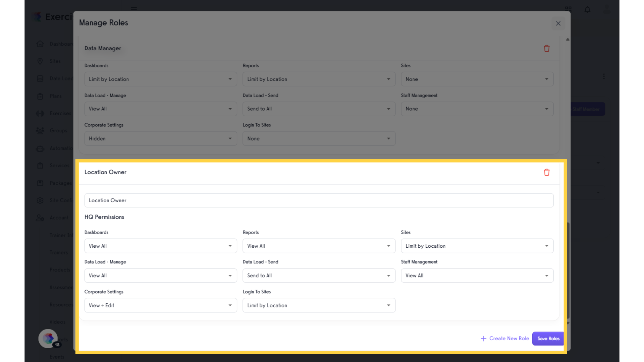This screenshot has height=362, width=644.
Task: Open Location Owner Dashboards dropdown
Action: coord(161,246)
